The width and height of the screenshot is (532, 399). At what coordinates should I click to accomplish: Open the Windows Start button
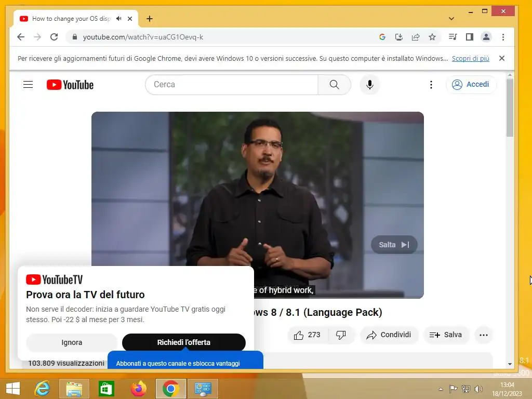point(13,388)
